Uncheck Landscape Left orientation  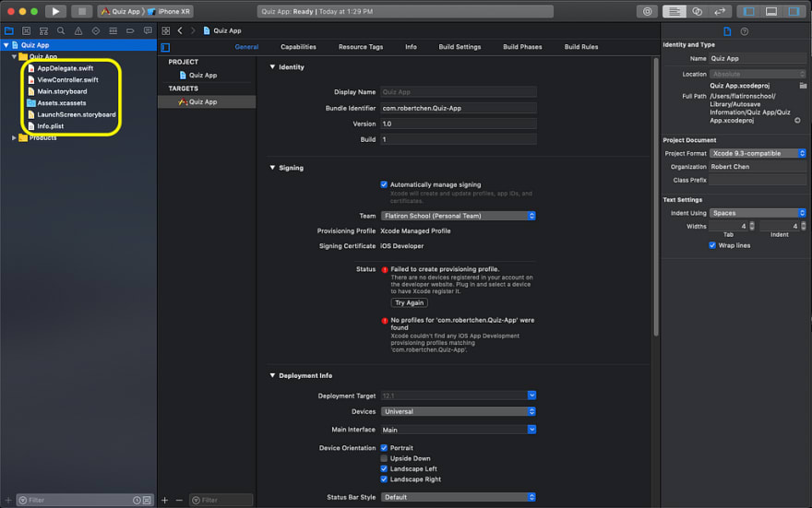coord(384,468)
